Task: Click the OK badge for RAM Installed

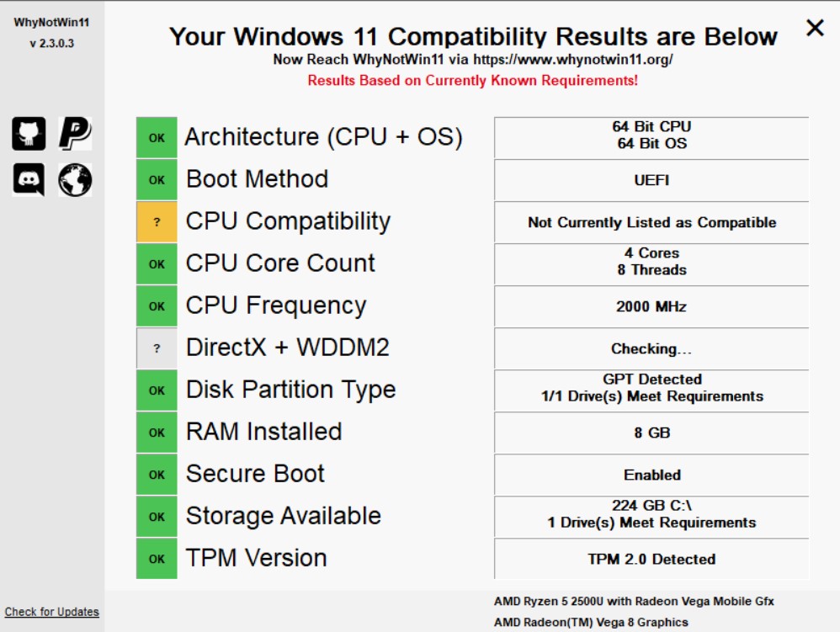Action: point(157,433)
